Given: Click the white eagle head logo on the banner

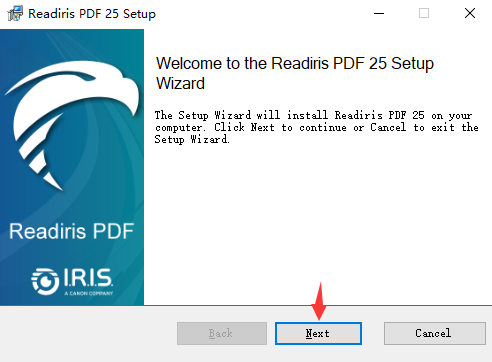Looking at the screenshot, I should [x=72, y=125].
